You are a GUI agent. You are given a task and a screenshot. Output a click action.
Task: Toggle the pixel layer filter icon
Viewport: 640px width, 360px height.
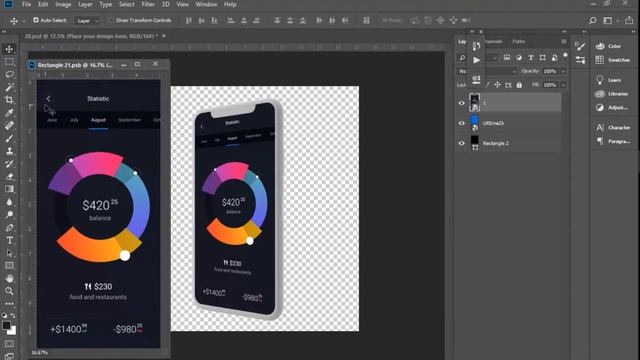click(x=507, y=58)
